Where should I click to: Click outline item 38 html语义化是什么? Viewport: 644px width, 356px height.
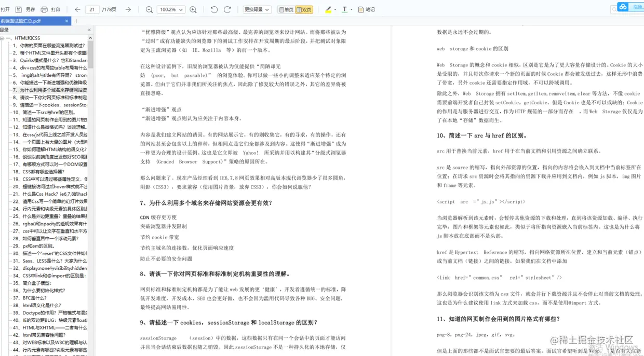(x=37, y=306)
